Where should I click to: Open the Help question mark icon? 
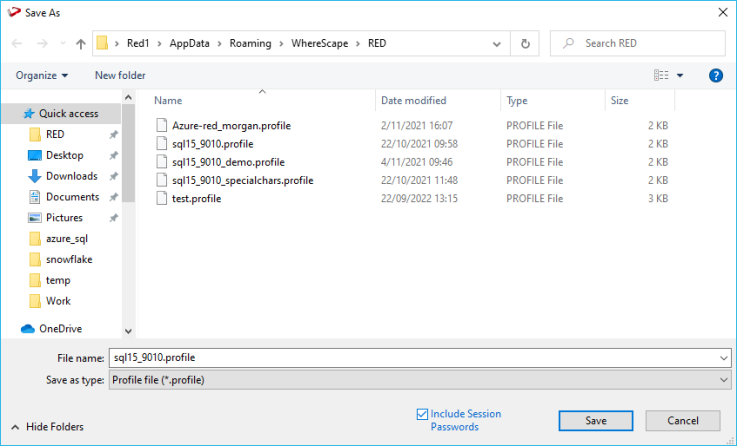[x=715, y=75]
